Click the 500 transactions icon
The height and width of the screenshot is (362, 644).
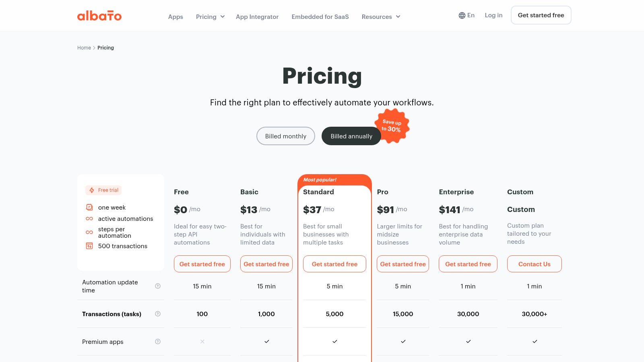[x=89, y=246]
